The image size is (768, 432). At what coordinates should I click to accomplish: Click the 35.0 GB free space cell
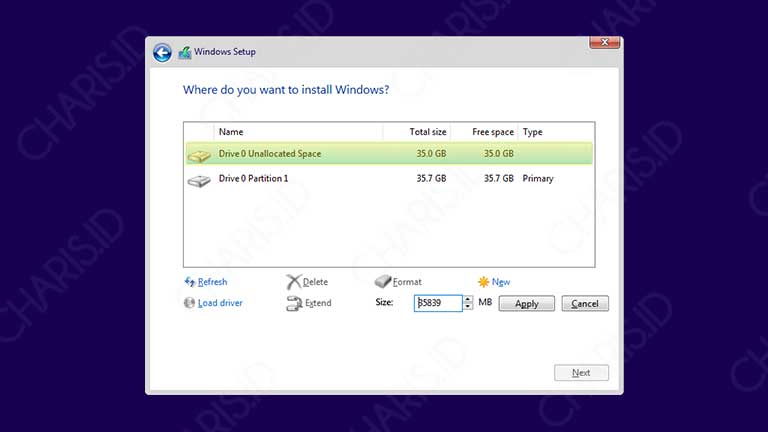tap(499, 153)
